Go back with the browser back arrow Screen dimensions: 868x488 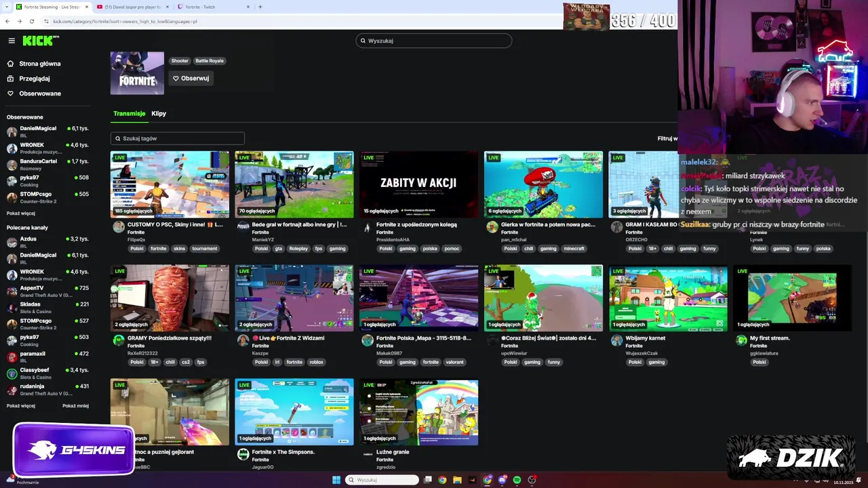tap(7, 21)
